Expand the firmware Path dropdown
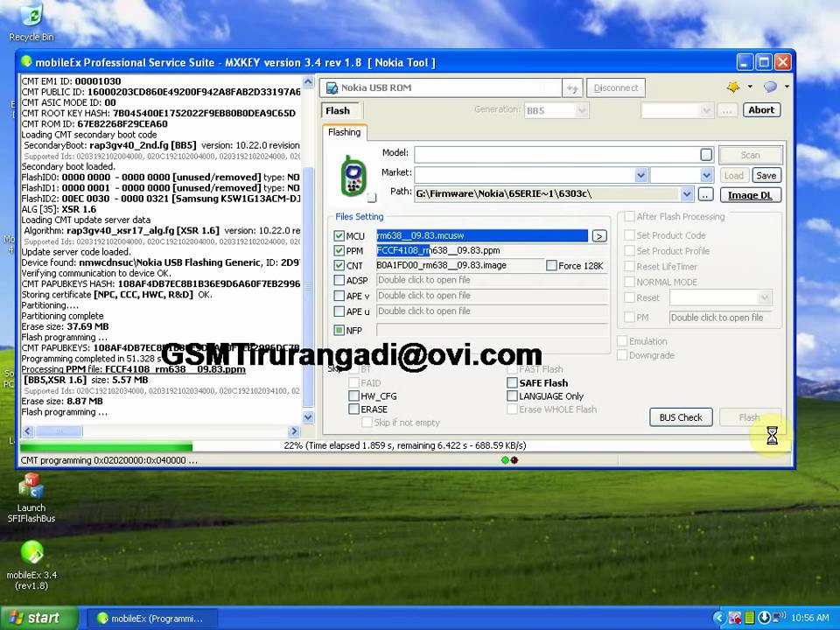The image size is (840, 630). [688, 194]
